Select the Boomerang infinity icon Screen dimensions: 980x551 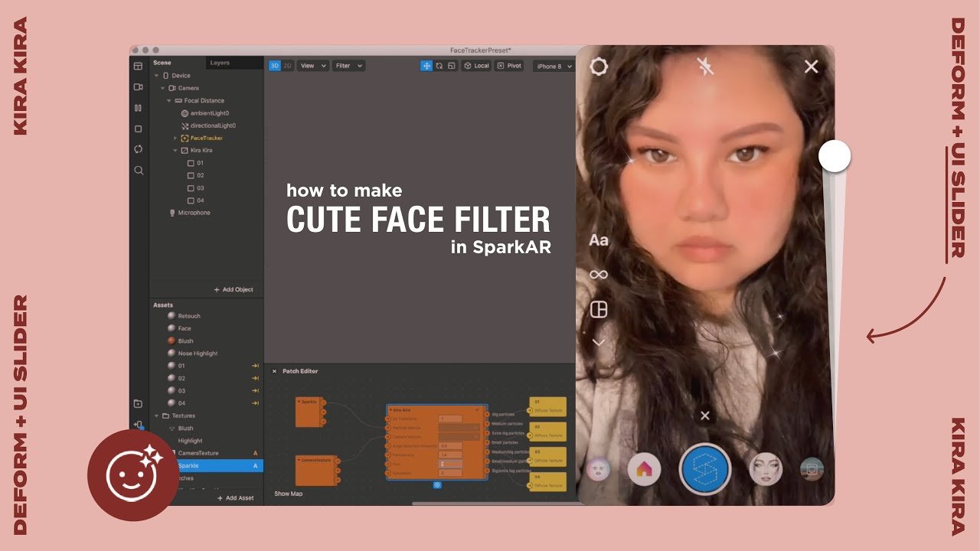pyautogui.click(x=599, y=274)
